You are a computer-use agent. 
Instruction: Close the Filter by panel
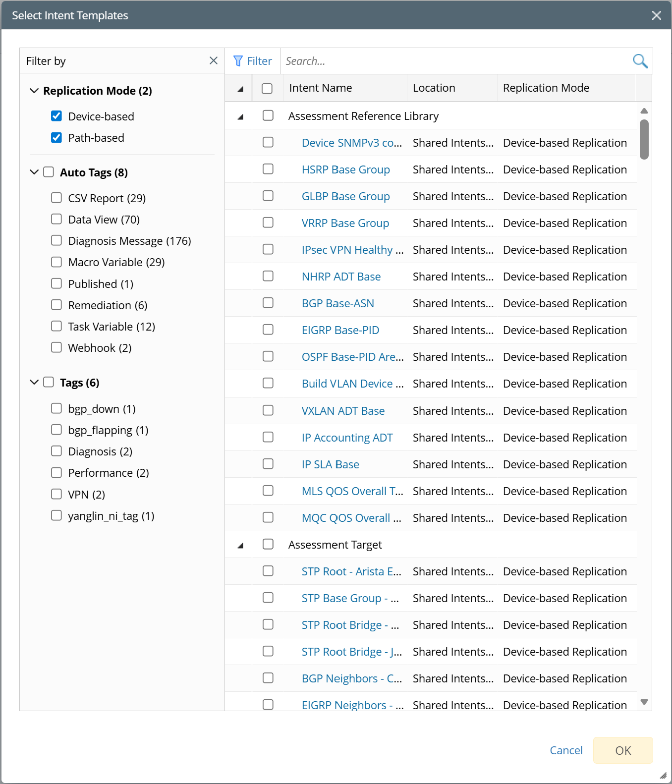tap(214, 60)
